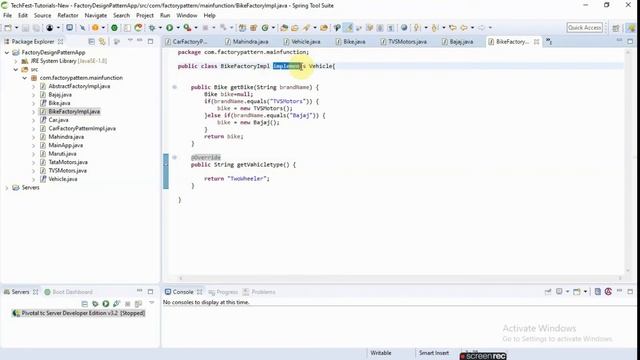640x360 pixels.
Task: Open the Project menu
Action: pyautogui.click(x=145, y=15)
